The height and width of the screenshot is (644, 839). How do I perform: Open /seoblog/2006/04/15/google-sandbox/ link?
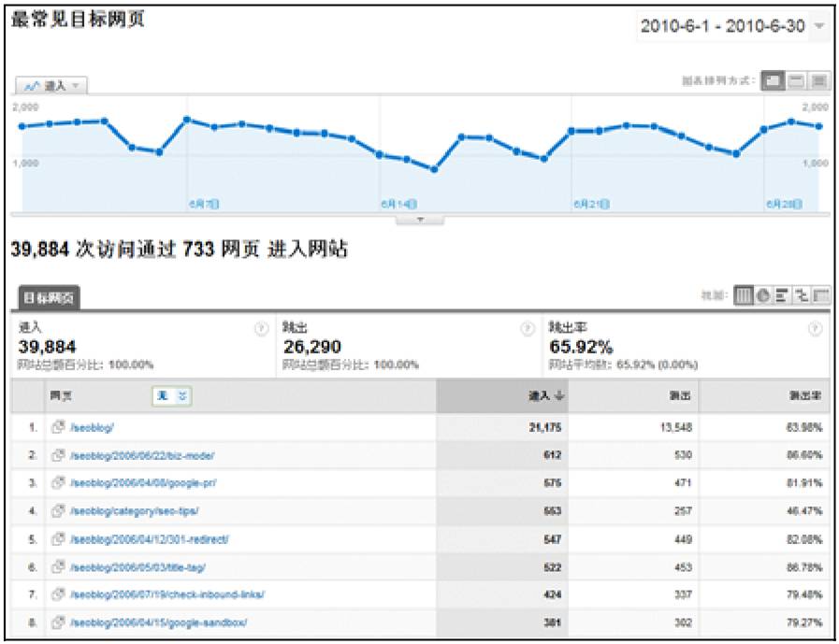tap(158, 623)
